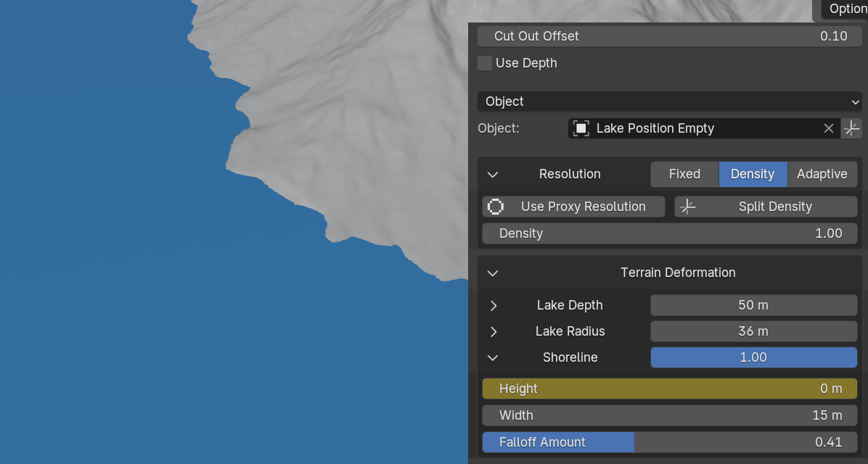
Task: Click the Falloff Amount slider
Action: tap(669, 442)
